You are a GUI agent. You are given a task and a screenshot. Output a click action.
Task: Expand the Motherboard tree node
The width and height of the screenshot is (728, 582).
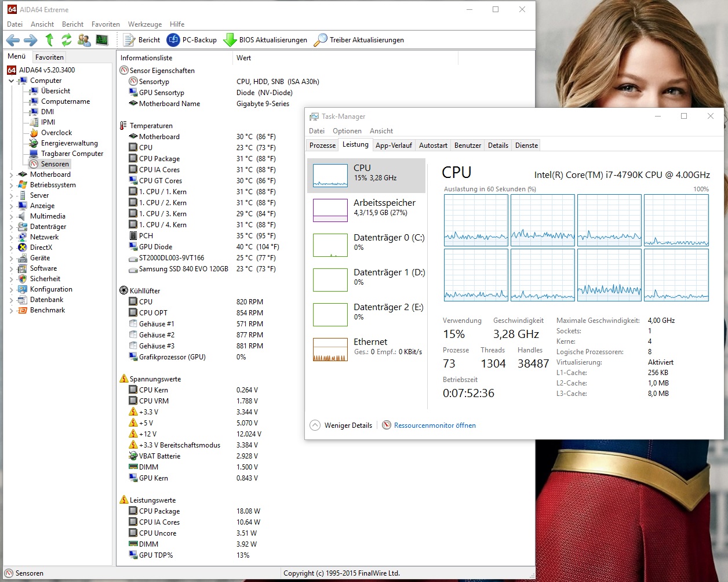click(12, 175)
